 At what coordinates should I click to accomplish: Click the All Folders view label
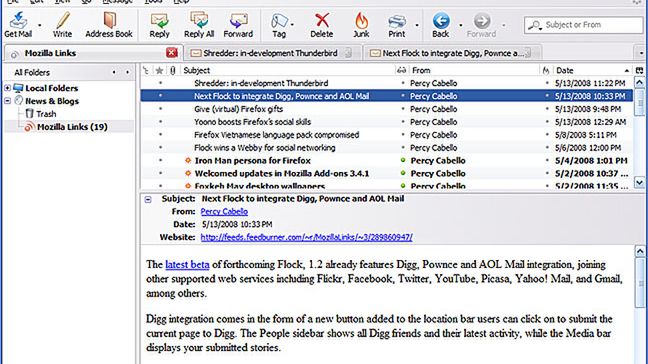point(32,72)
